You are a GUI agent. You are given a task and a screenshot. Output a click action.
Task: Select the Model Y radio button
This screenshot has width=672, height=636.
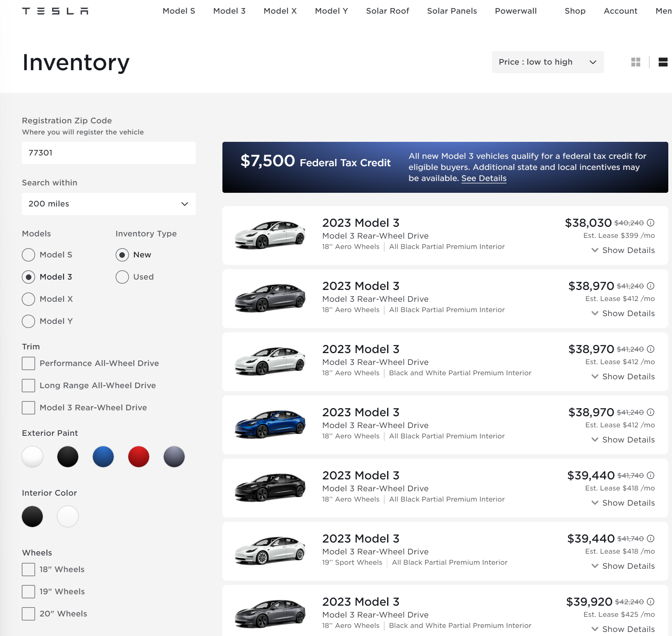click(28, 321)
